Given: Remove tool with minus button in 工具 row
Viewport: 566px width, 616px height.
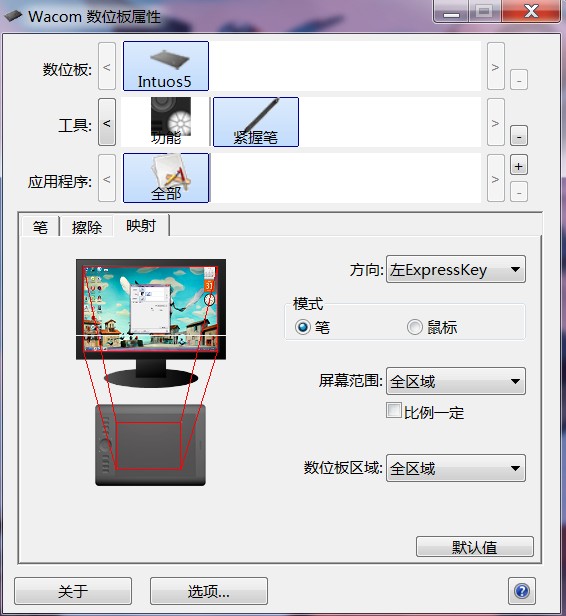Looking at the screenshot, I should click(x=519, y=136).
